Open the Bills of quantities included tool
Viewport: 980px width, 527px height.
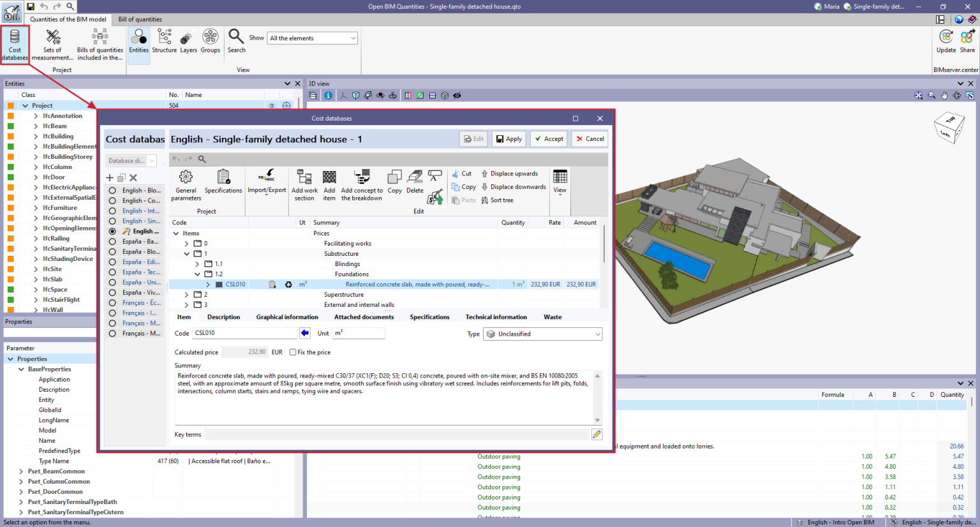[100, 44]
